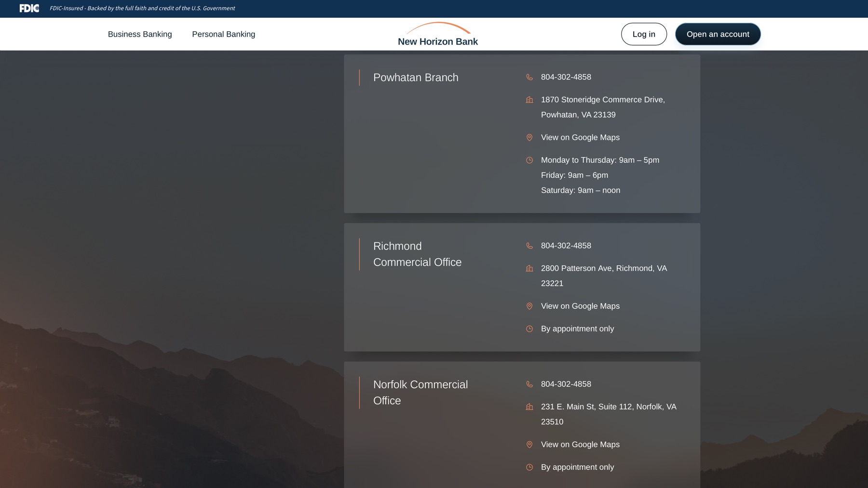The image size is (868, 488).
Task: Click Norfolk office By appointment only text
Action: pyautogui.click(x=577, y=467)
